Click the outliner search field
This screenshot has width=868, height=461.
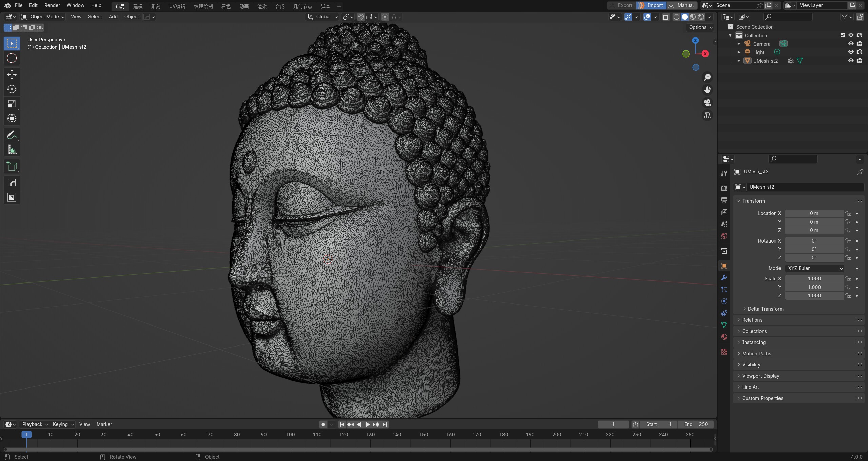click(788, 17)
